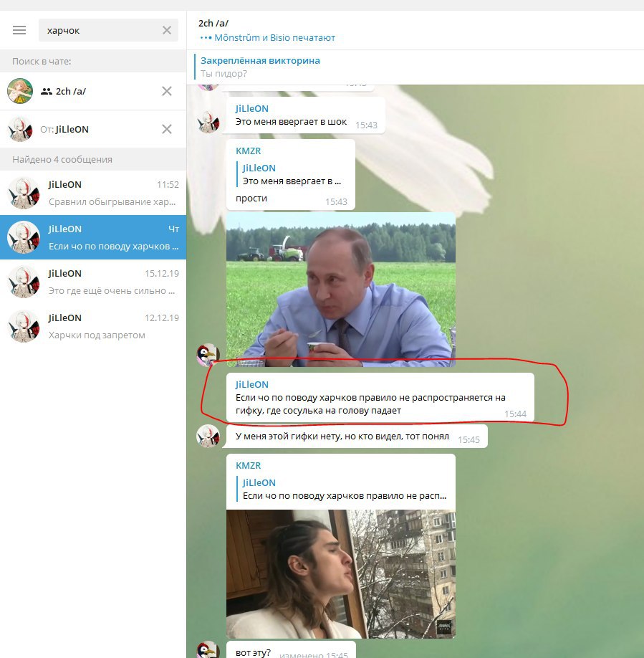
Task: Open KMZR bird avatar beside 'вот эту?'
Action: point(208,649)
